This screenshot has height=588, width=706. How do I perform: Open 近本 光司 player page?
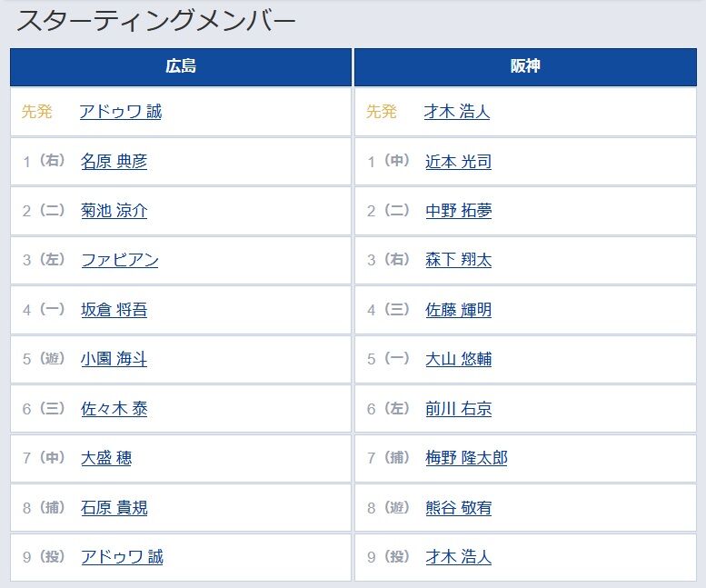point(458,161)
